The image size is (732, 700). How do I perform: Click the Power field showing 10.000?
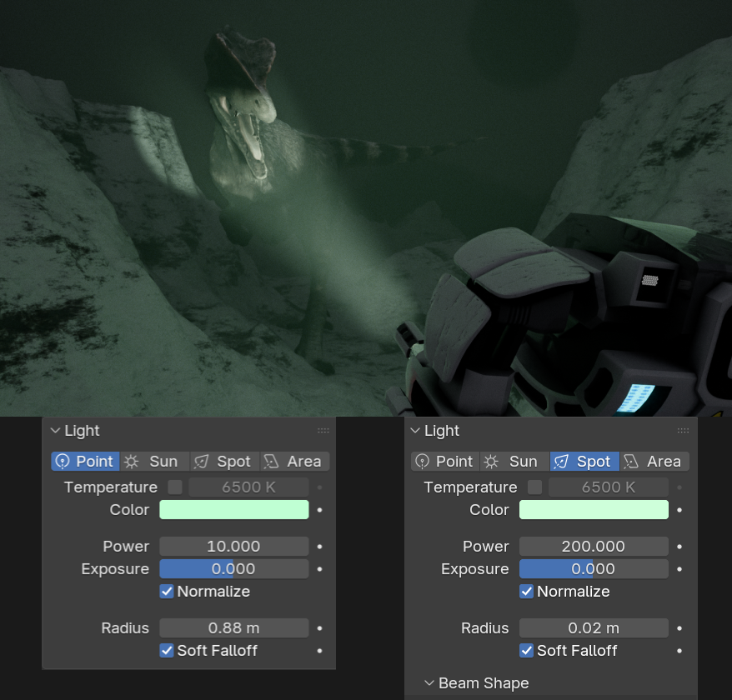point(233,547)
